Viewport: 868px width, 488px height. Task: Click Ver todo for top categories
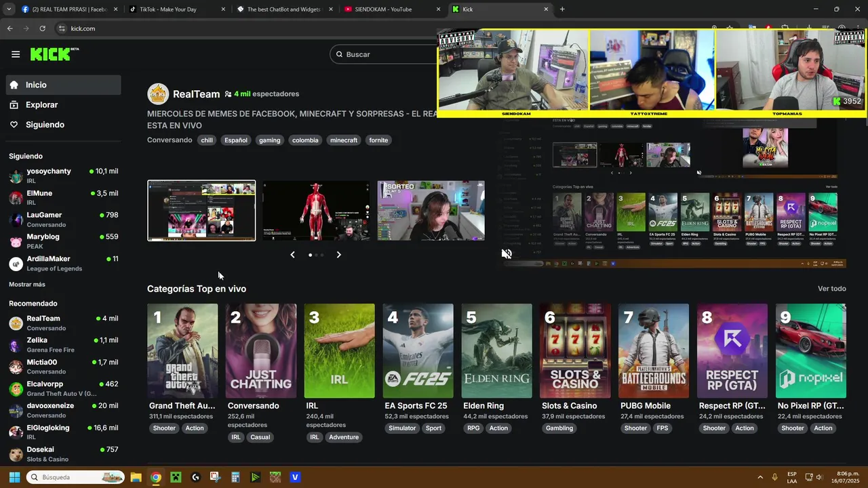tap(832, 289)
